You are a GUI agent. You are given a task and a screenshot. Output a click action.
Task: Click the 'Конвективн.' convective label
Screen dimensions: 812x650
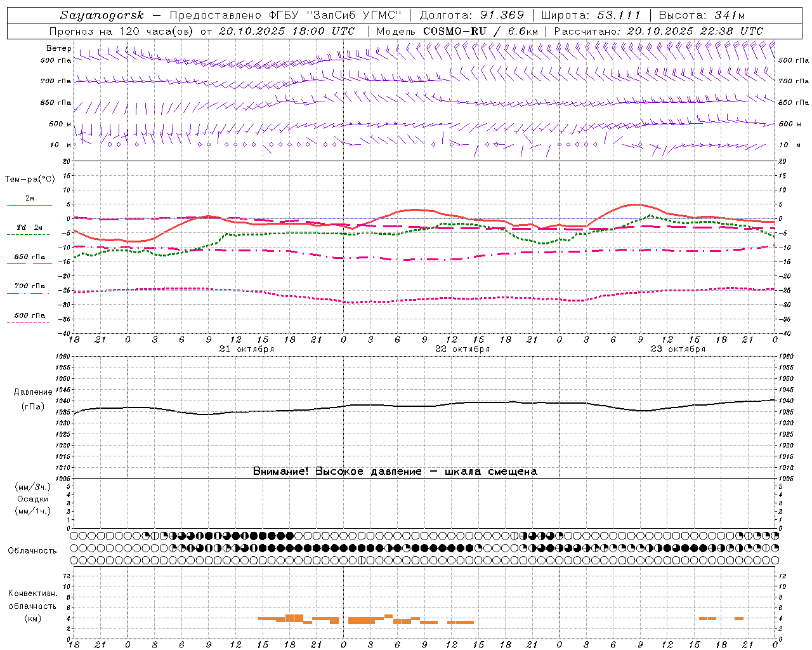pyautogui.click(x=33, y=594)
